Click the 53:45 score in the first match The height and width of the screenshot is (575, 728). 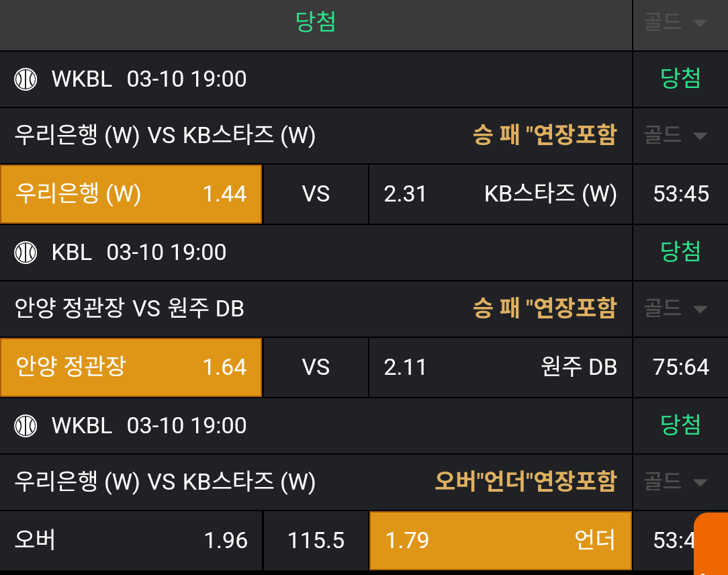(680, 194)
